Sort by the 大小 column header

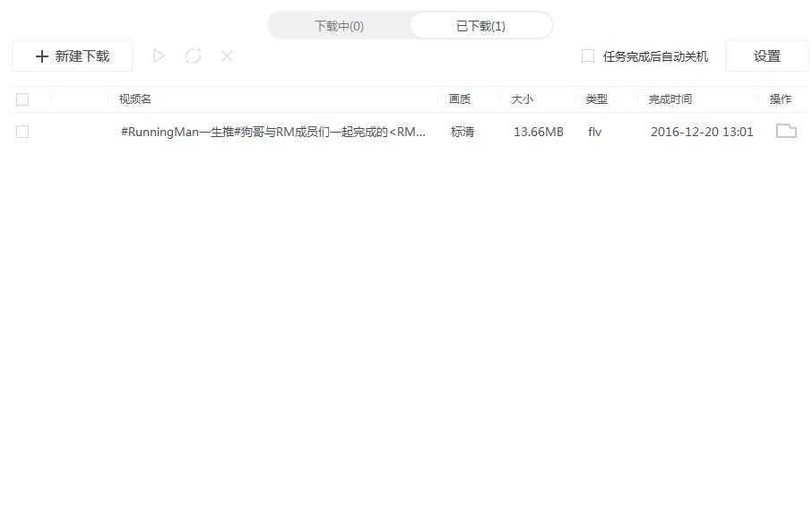[522, 99]
